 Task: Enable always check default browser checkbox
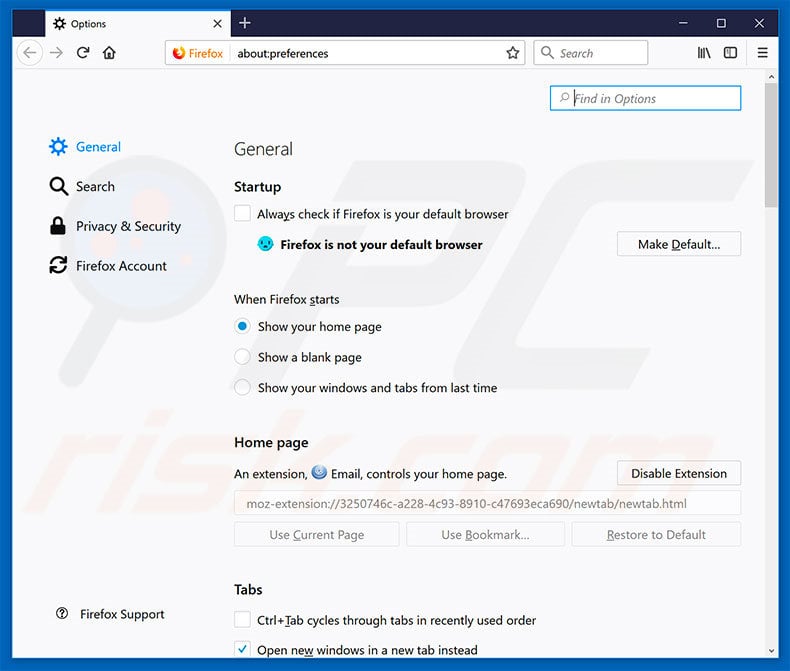(242, 214)
